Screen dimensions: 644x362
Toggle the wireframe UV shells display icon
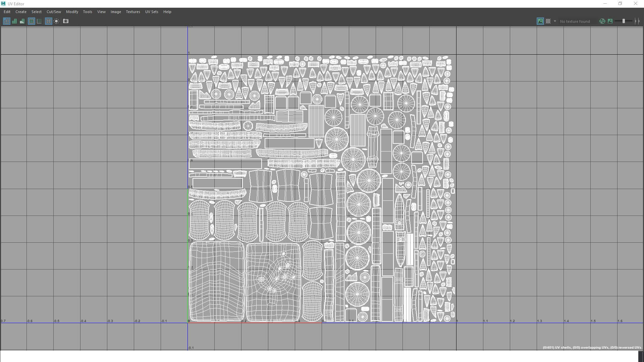click(x=6, y=21)
